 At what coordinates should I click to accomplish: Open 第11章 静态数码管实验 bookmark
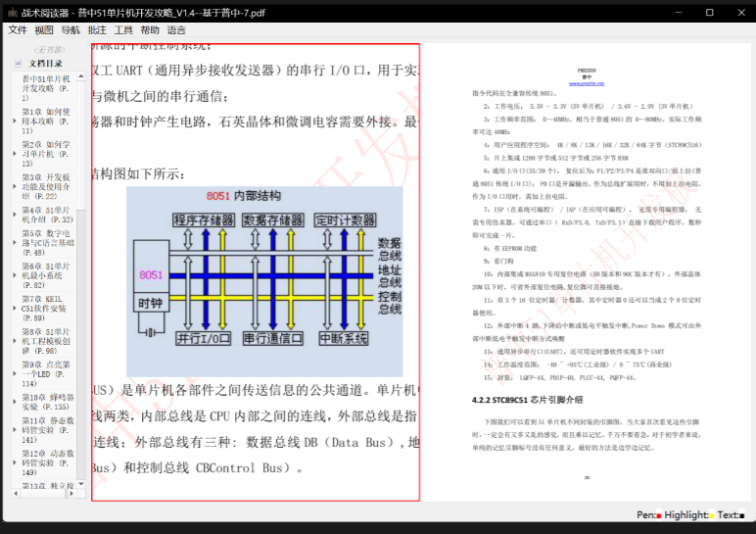[46, 430]
